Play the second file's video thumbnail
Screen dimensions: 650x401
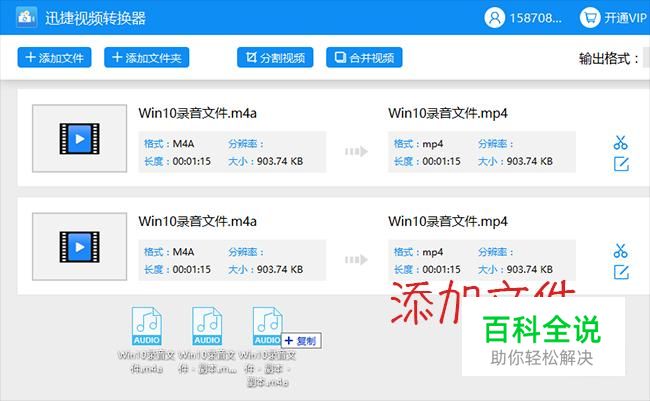[x=80, y=247]
